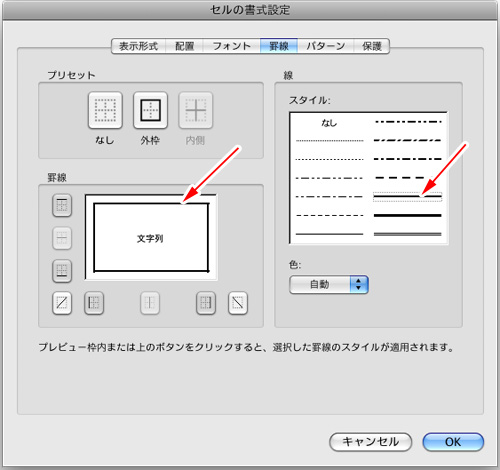This screenshot has height=470, width=500.
Task: Pick the medium dashed line style, right column
Action: tap(408, 178)
